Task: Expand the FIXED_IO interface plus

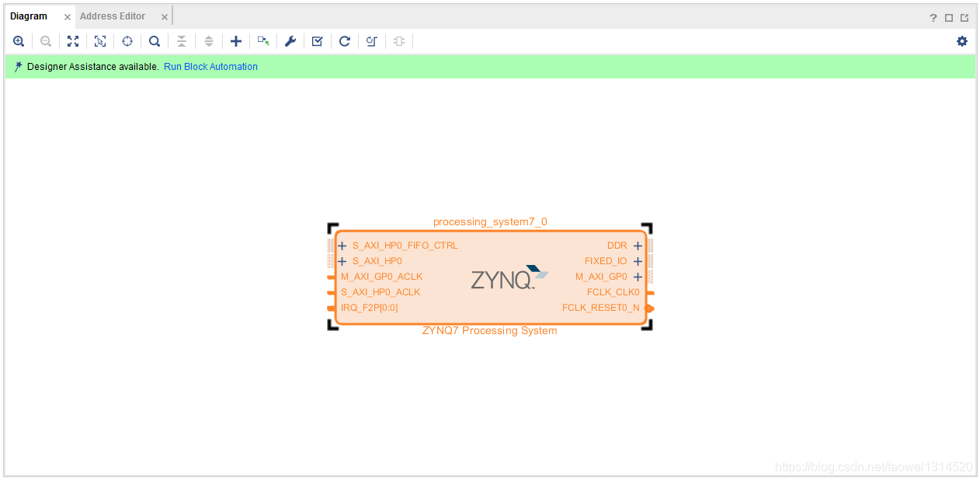Action: pyautogui.click(x=638, y=261)
